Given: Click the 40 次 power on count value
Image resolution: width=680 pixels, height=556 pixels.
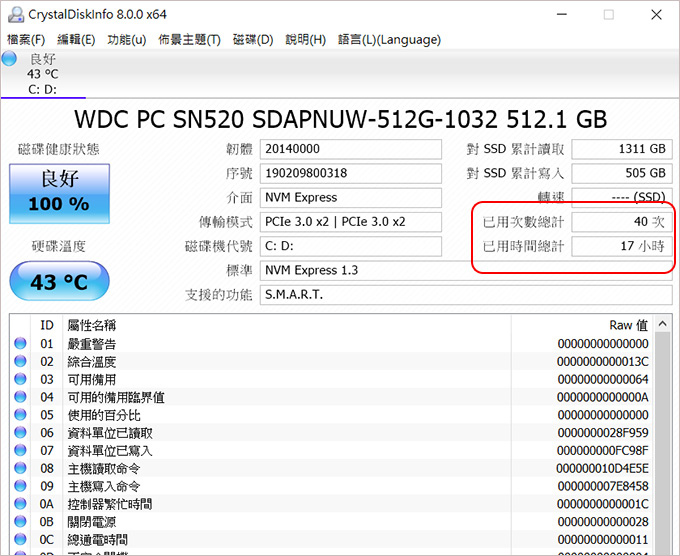Looking at the screenshot, I should (622, 222).
